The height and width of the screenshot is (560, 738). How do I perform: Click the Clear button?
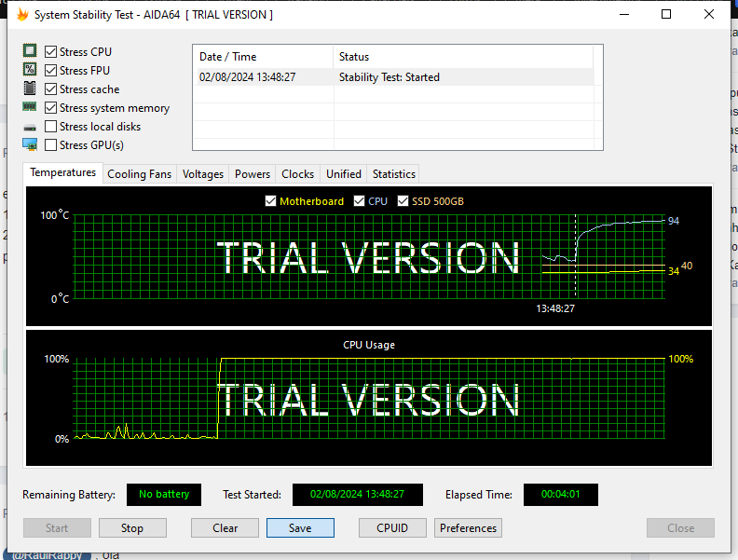(225, 528)
